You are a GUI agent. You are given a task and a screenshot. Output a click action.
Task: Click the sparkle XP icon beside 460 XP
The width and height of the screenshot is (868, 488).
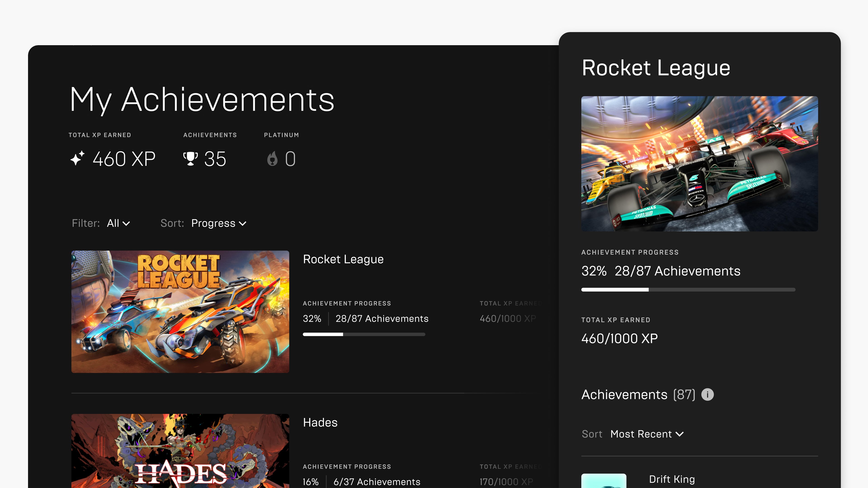pos(78,158)
